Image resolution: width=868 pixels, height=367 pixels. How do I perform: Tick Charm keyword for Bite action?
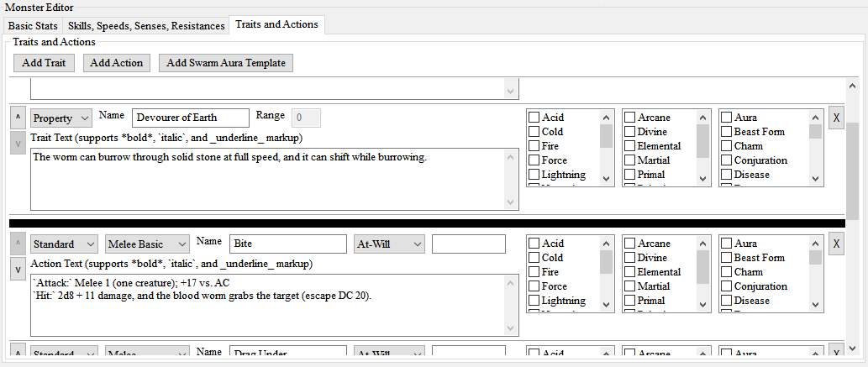(727, 272)
